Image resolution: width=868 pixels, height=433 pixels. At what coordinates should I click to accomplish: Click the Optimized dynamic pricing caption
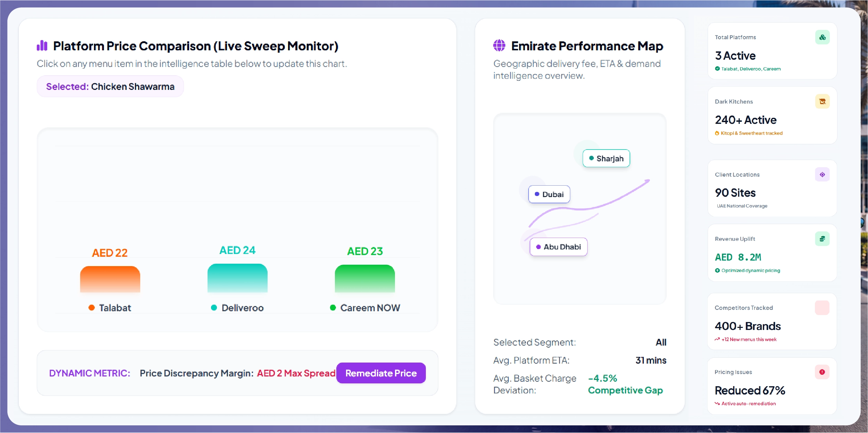[x=751, y=271]
